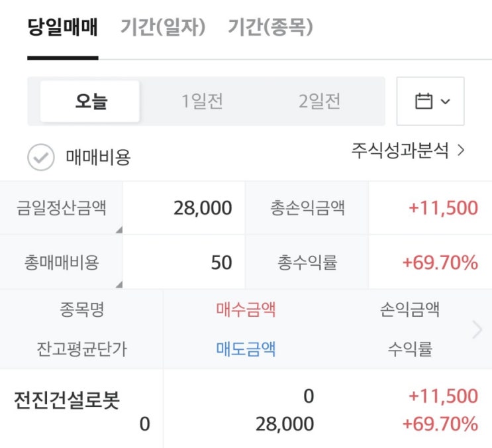Viewport: 492px width, 448px height.
Task: Select the 2일전 segment button
Action: [319, 101]
